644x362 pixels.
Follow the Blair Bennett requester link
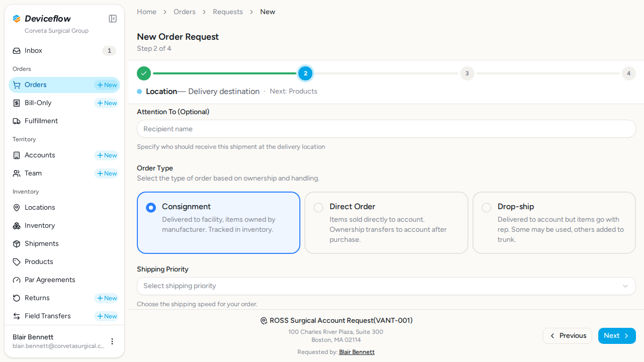click(357, 352)
